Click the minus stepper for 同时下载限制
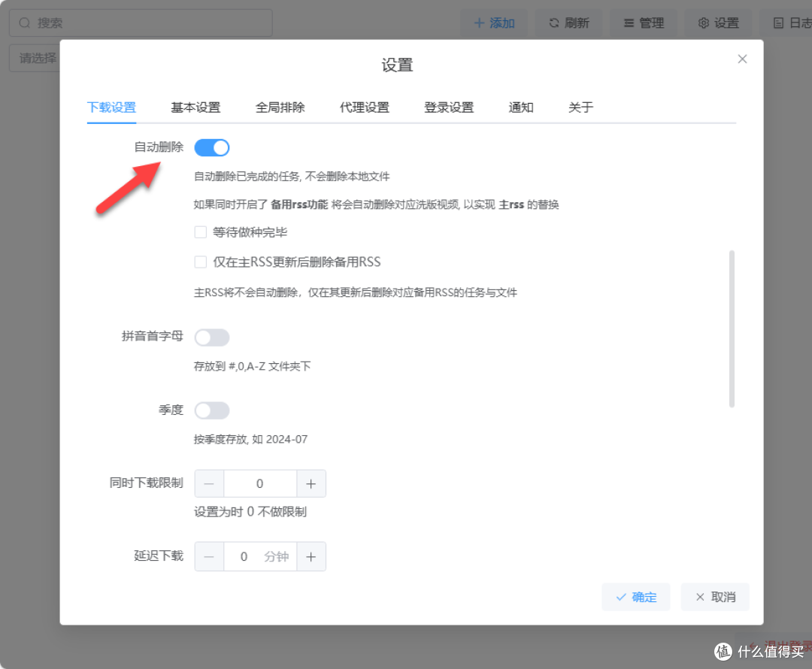Screen dimensions: 812x669 point(209,483)
